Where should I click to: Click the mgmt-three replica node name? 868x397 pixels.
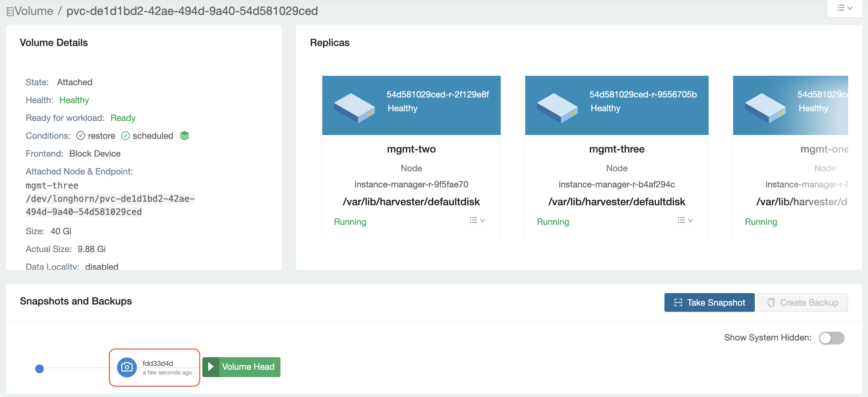pyautogui.click(x=616, y=149)
